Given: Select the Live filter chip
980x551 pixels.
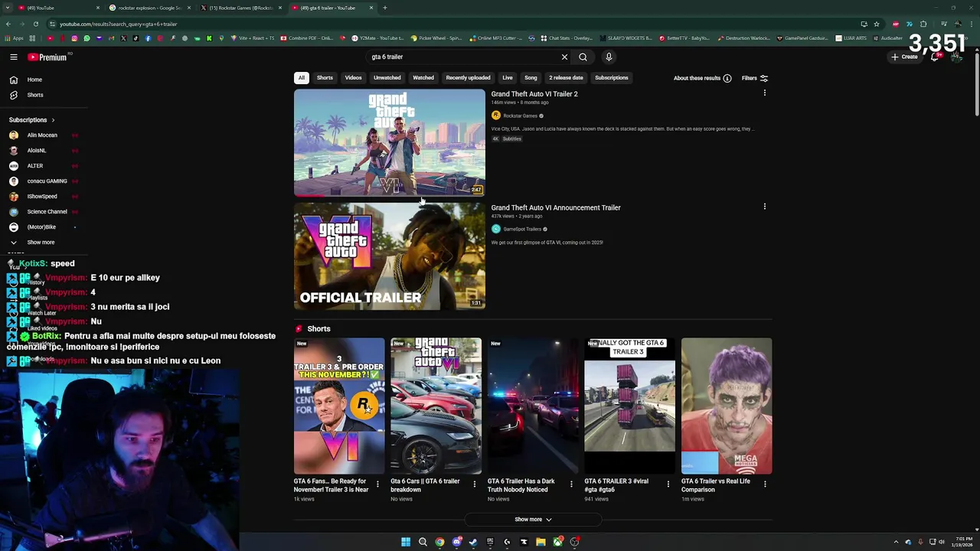Looking at the screenshot, I should 507,77.
